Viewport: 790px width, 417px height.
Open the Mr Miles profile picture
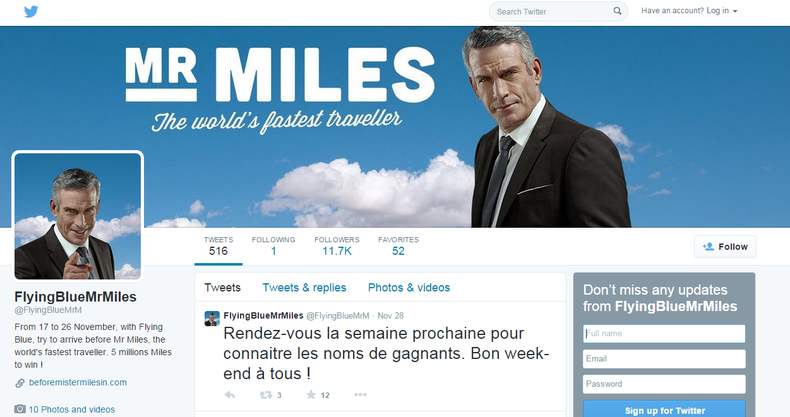(x=78, y=216)
